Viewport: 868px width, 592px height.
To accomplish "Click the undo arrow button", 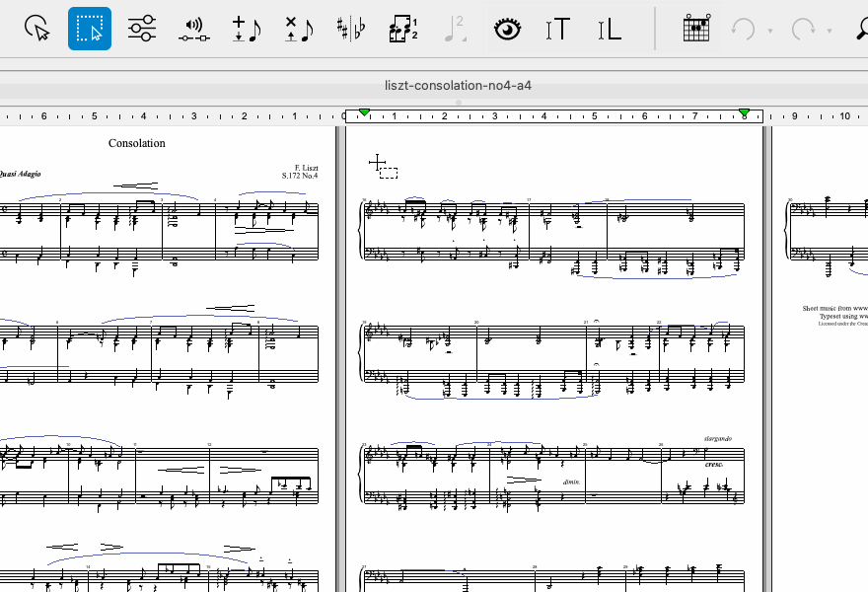I will click(743, 29).
